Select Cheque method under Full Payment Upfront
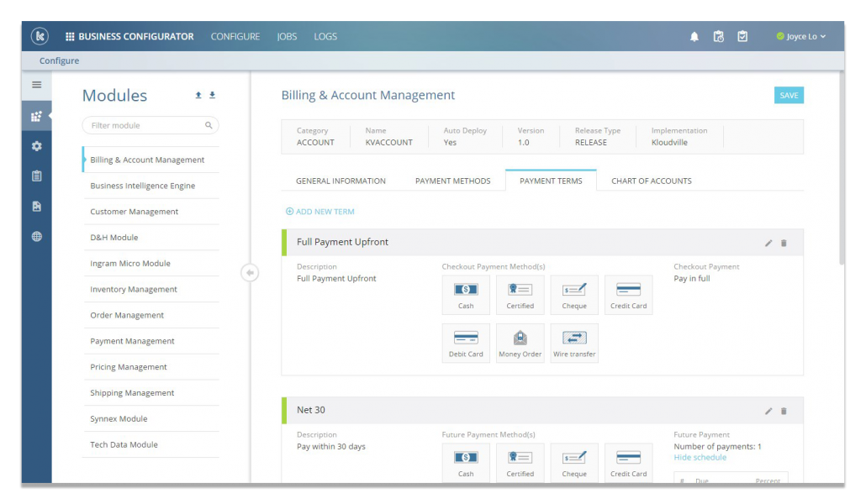 pos(574,295)
